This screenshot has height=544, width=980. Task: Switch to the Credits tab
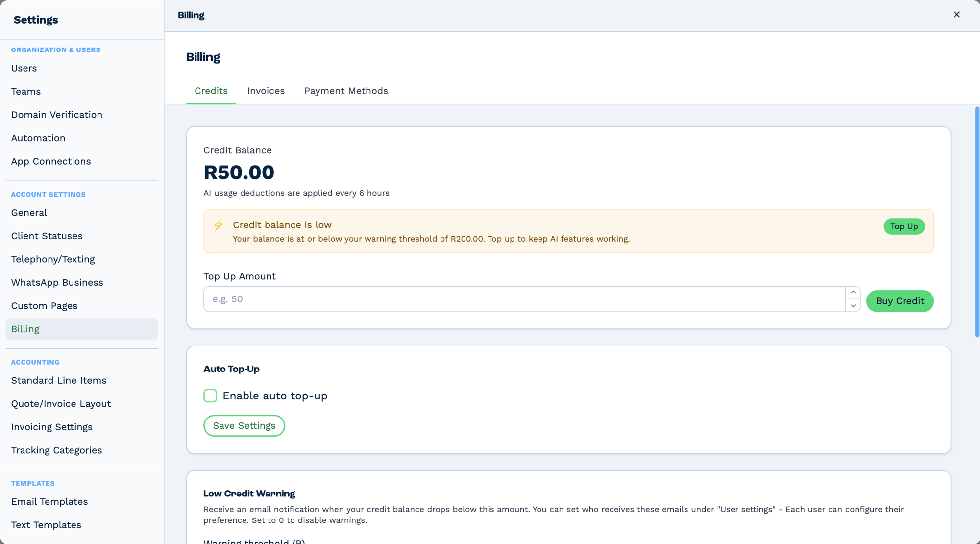coord(211,91)
